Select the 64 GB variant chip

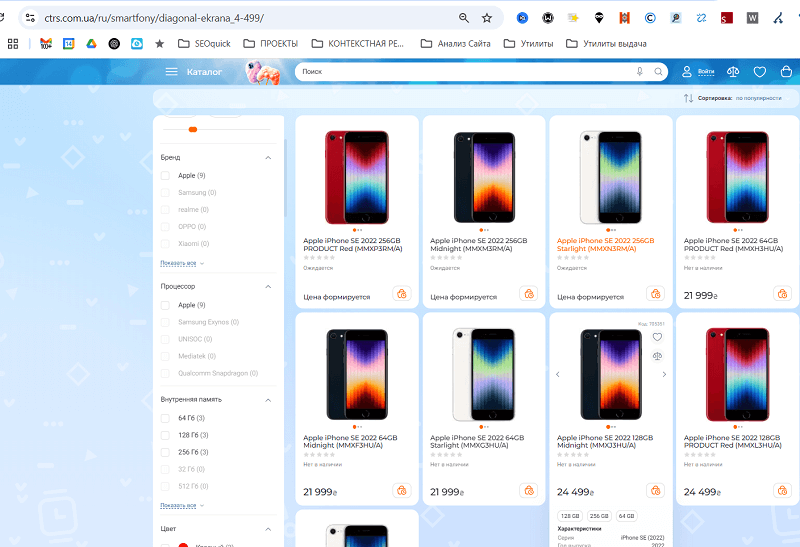click(x=627, y=516)
